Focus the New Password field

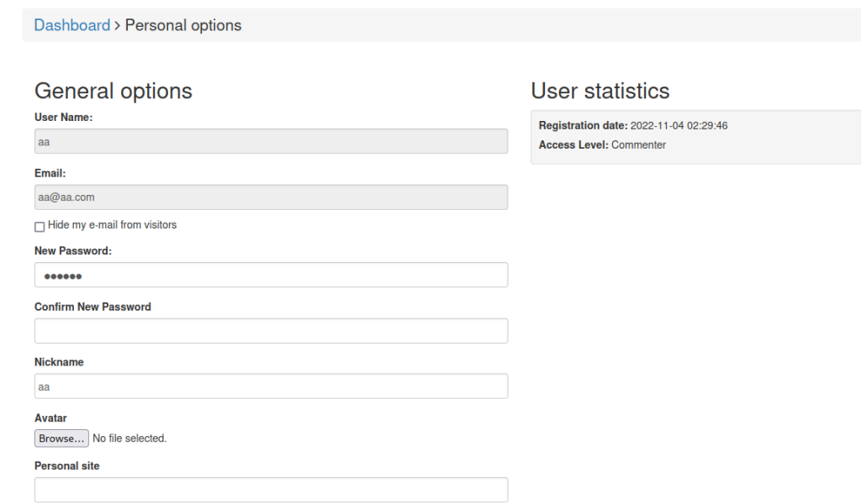pyautogui.click(x=271, y=276)
